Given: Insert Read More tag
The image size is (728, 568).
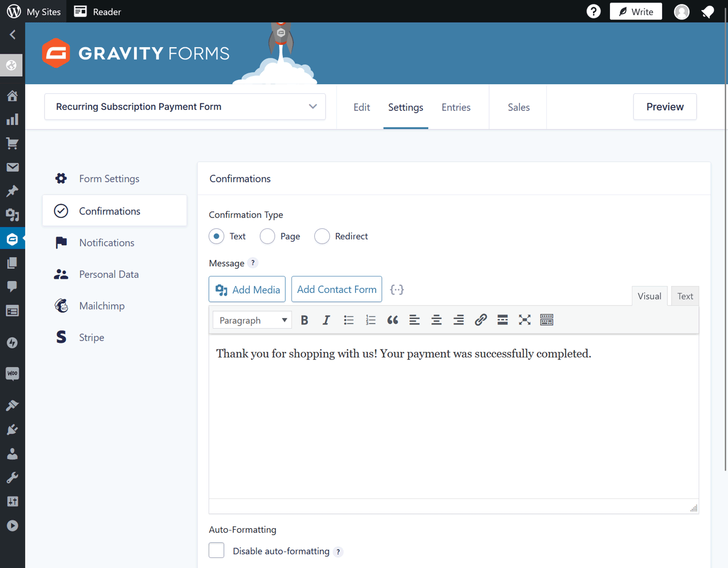Looking at the screenshot, I should [x=502, y=320].
